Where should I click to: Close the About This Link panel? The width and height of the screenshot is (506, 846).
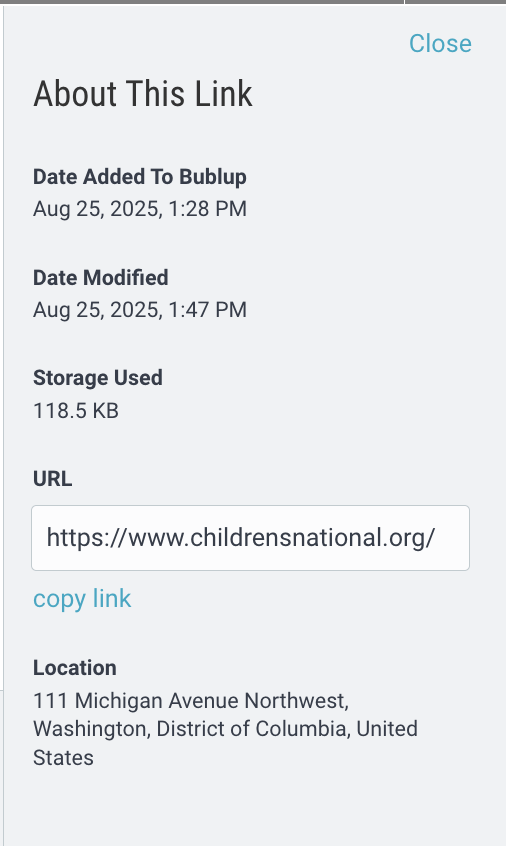point(440,43)
